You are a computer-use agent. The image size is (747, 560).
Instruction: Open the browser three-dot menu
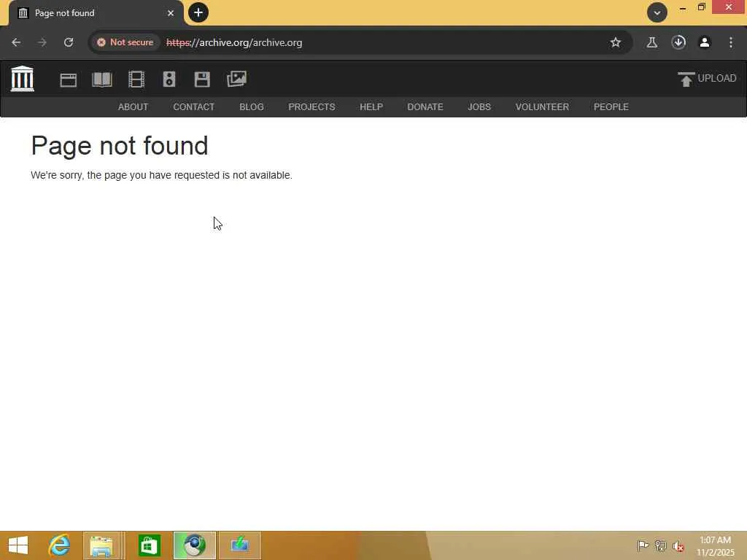731,42
